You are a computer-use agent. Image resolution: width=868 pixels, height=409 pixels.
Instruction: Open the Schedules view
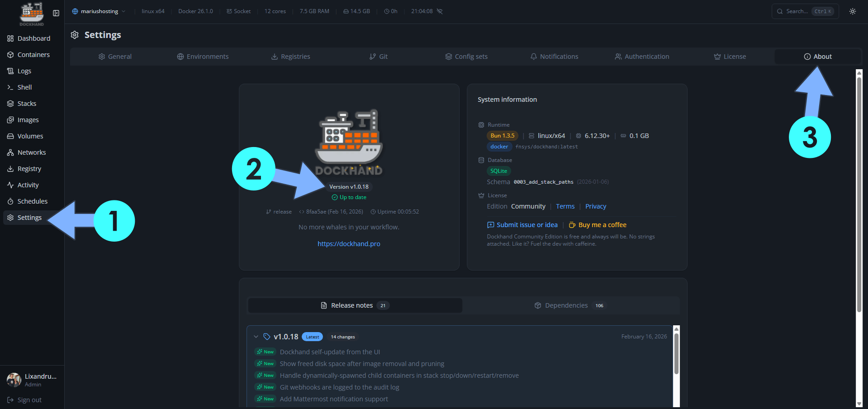click(32, 201)
